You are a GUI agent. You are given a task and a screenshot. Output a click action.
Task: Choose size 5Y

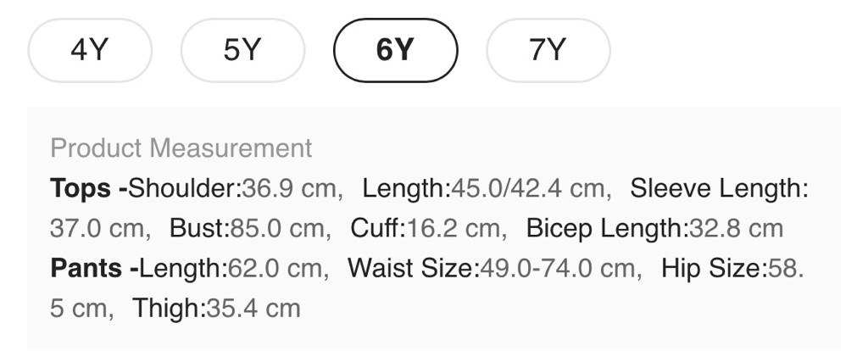[242, 51]
